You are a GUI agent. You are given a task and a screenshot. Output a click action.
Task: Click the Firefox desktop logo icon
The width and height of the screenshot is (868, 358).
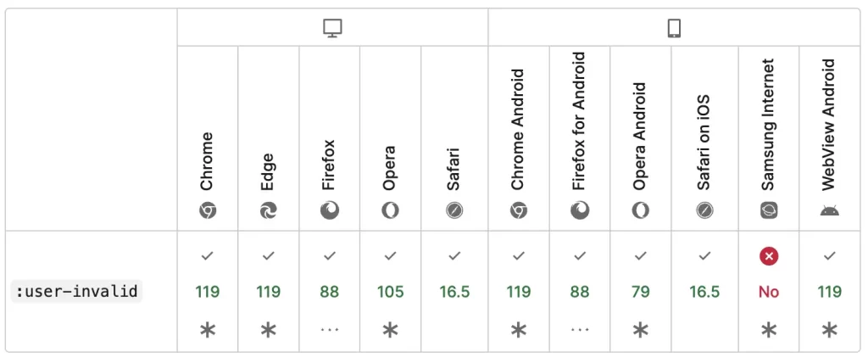point(329,210)
